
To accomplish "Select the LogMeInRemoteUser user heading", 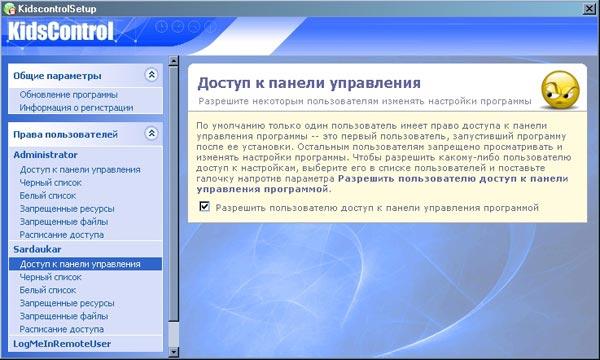I will (x=62, y=344).
